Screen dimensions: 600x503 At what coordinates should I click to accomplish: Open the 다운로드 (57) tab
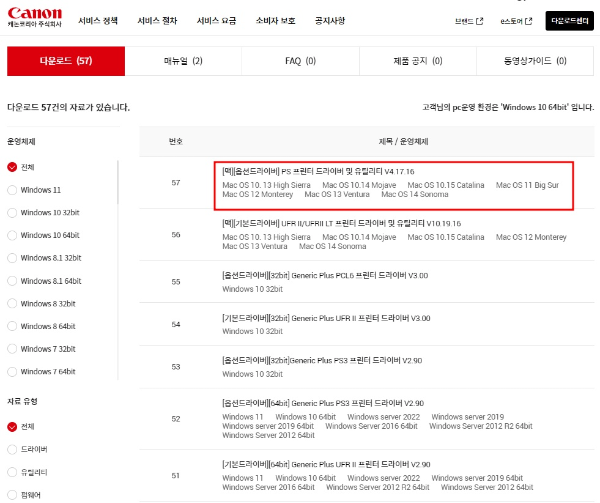pos(66,61)
